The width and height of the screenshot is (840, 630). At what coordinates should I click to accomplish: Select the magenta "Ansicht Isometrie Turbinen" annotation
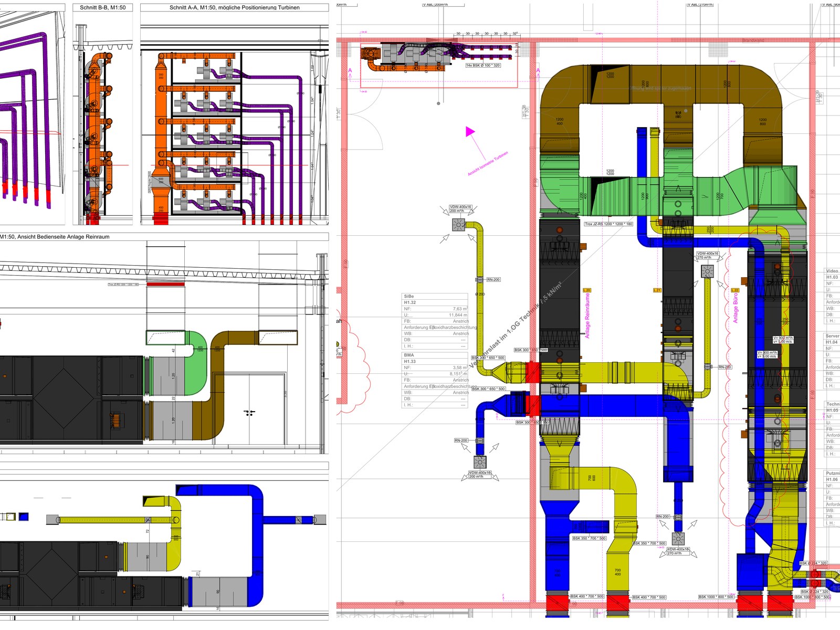click(488, 164)
